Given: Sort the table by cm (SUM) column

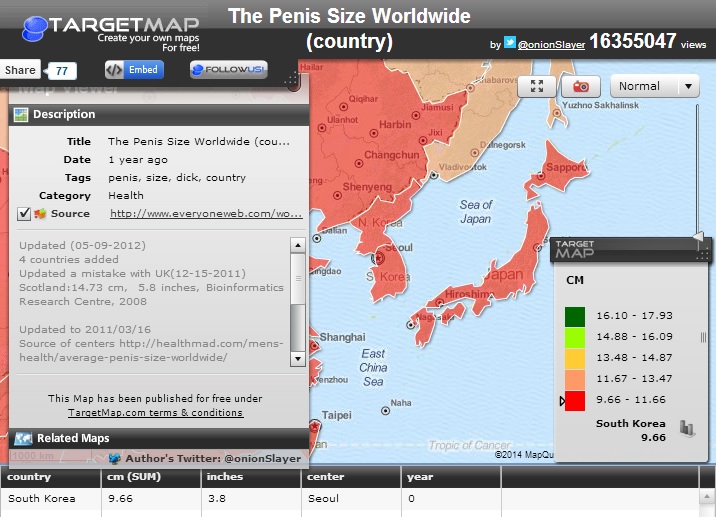Looking at the screenshot, I should 151,477.
